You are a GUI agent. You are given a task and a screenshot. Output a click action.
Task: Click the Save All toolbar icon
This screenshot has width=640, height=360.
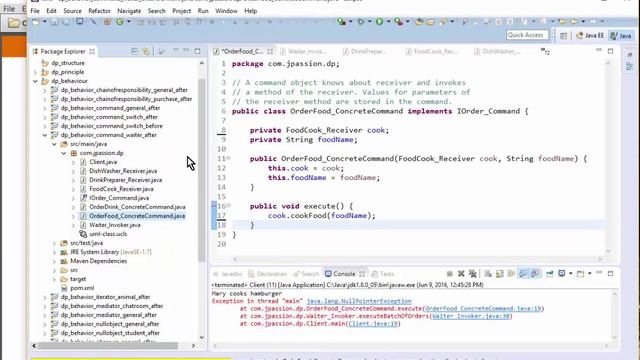click(x=65, y=22)
